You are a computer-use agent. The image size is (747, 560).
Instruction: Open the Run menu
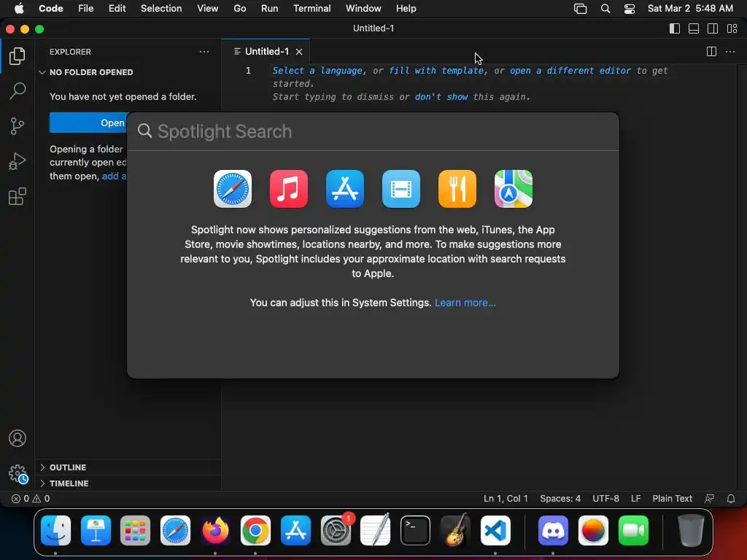click(x=270, y=9)
